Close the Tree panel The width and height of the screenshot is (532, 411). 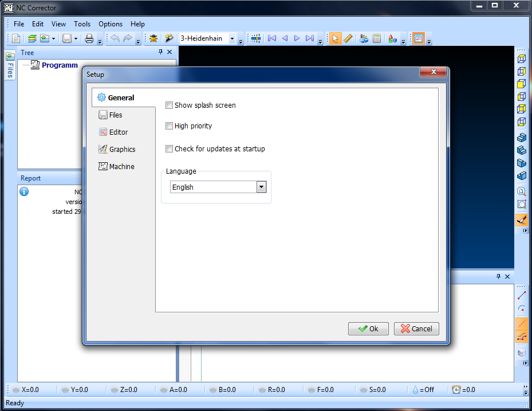[x=170, y=52]
